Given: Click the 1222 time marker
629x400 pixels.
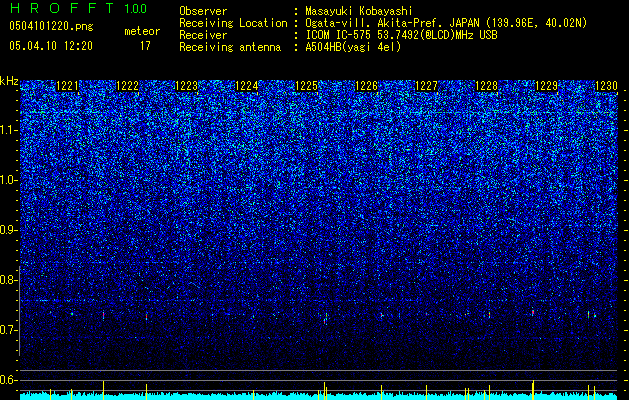Looking at the screenshot, I should point(127,86).
